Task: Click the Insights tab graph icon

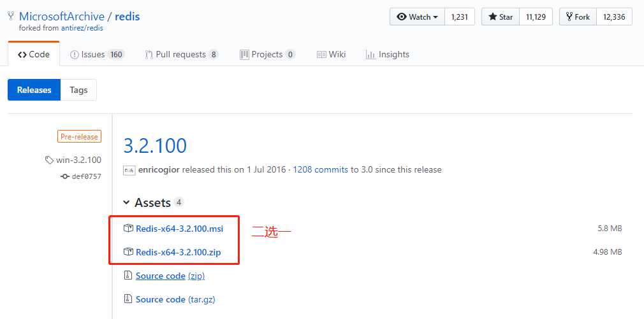Action: 370,55
